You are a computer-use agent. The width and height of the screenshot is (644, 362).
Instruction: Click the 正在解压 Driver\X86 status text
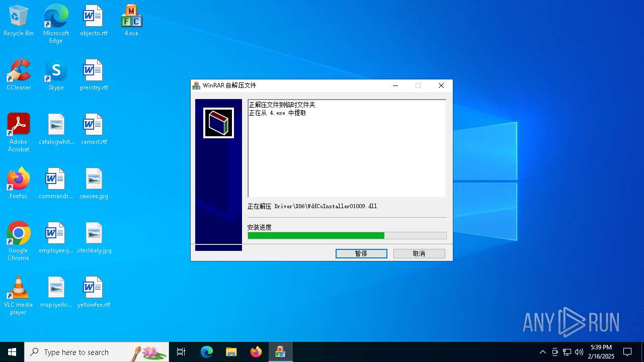pyautogui.click(x=312, y=206)
